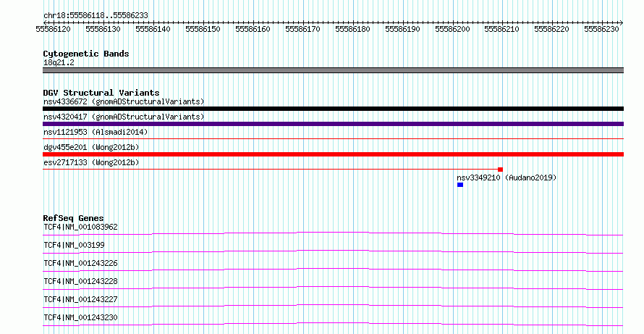The width and height of the screenshot is (644, 334).
Task: Open variant nsv3349210 (Audano2019) label
Action: [507, 178]
